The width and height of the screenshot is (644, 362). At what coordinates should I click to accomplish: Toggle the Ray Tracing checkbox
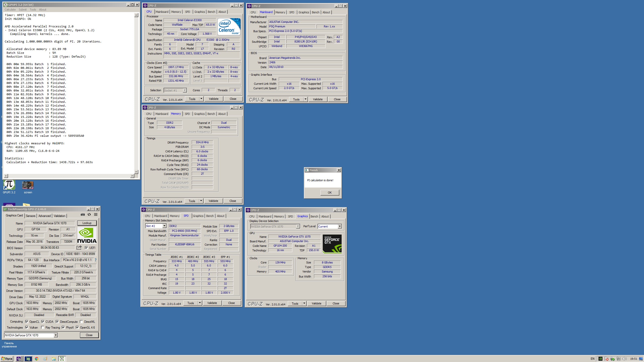[43, 327]
